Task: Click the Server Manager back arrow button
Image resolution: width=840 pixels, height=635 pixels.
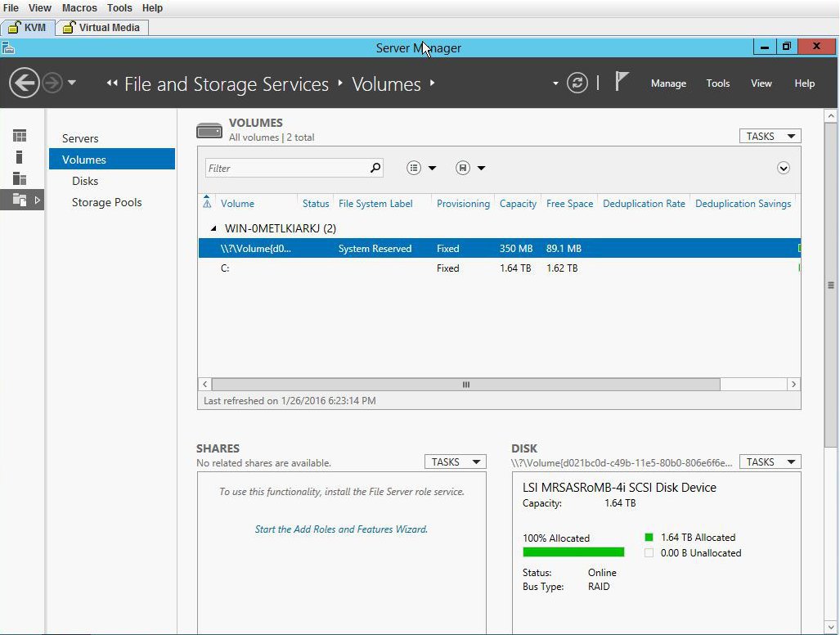Action: [24, 83]
